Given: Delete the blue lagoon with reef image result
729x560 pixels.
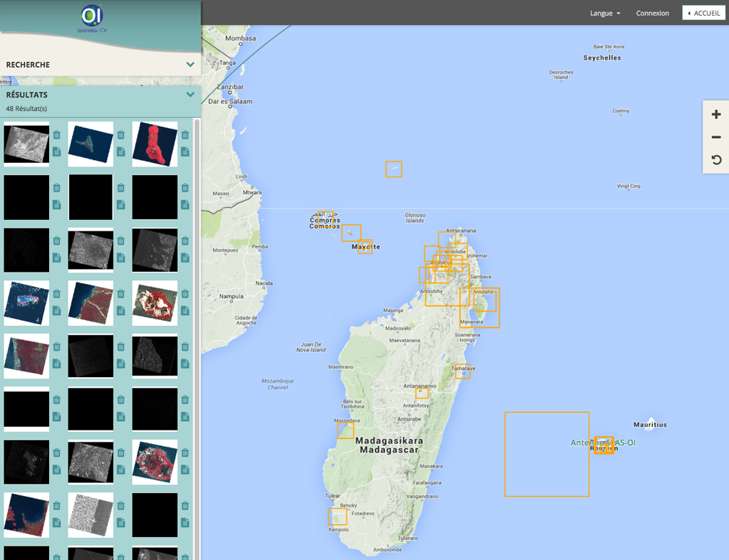Looking at the screenshot, I should [57, 294].
